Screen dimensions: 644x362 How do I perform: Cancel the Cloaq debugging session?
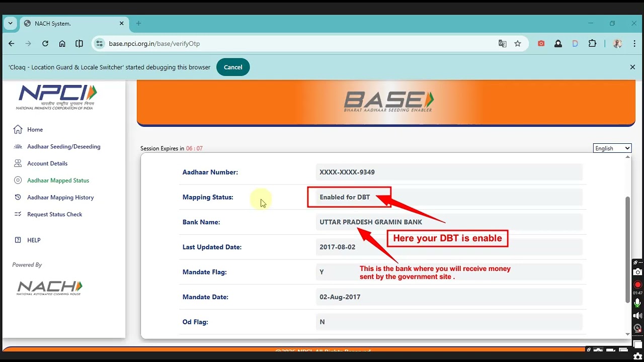point(233,67)
